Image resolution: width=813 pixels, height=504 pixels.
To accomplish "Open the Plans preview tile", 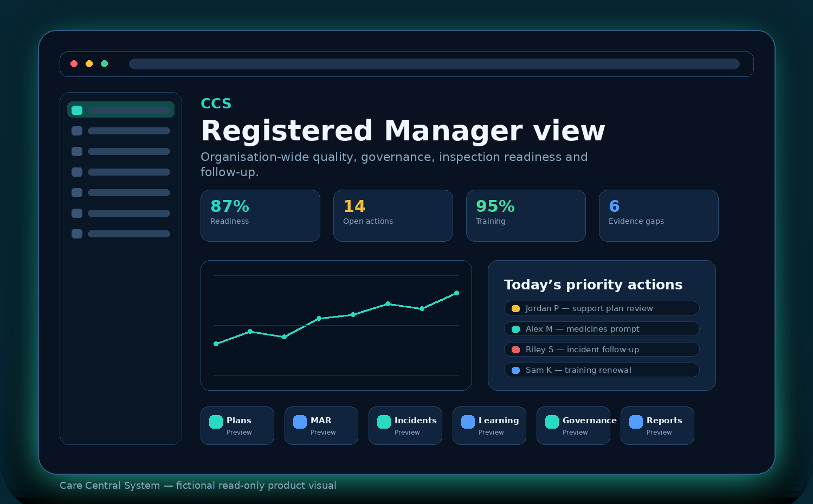I will (237, 425).
